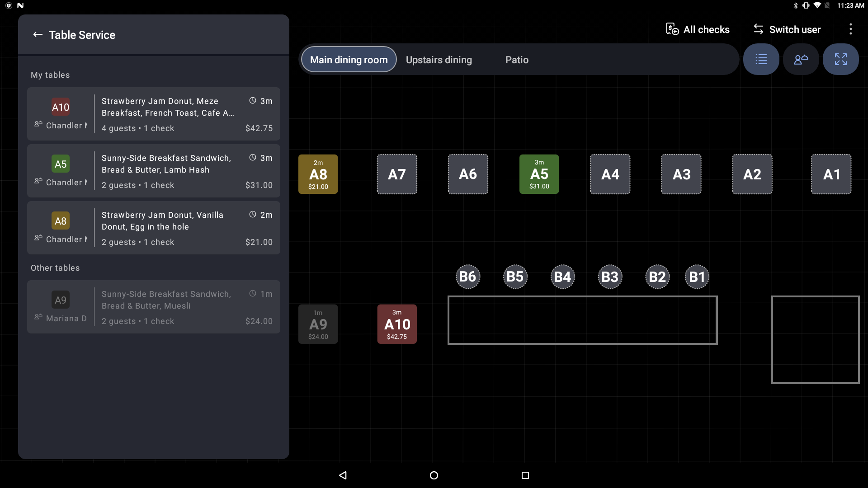Expand Chandler's A5 check in the sidebar

pyautogui.click(x=154, y=171)
